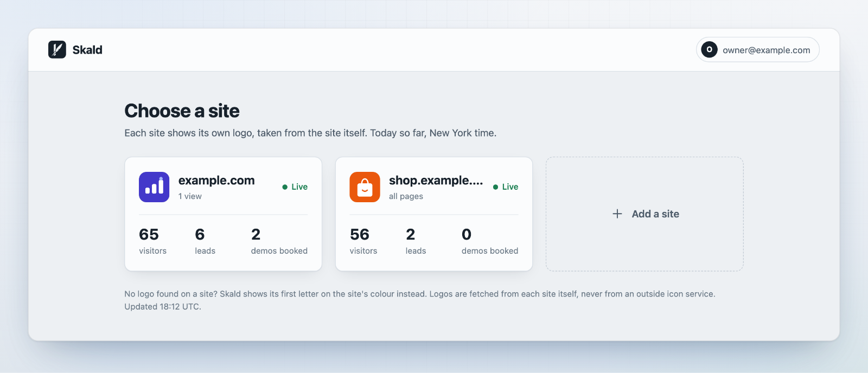The image size is (868, 373).
Task: Click the Live status on shop.example card
Action: 505,187
